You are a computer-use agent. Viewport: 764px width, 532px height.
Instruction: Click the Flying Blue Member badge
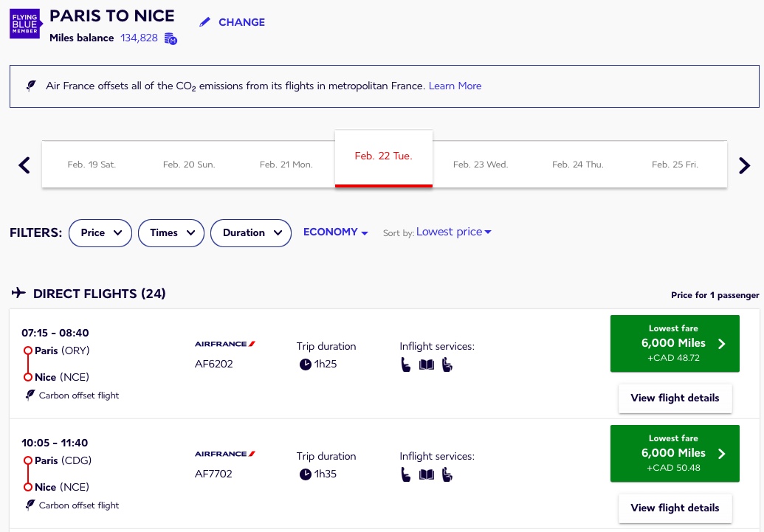(x=26, y=24)
